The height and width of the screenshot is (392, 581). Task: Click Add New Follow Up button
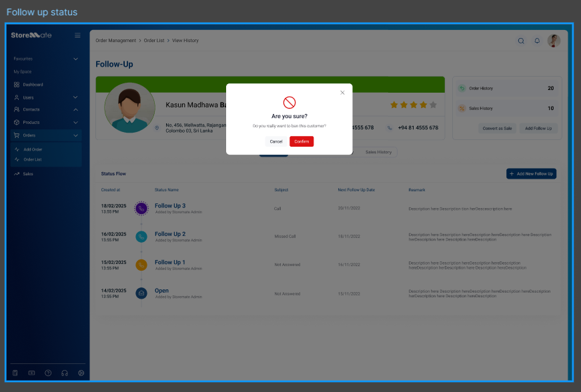pos(531,173)
